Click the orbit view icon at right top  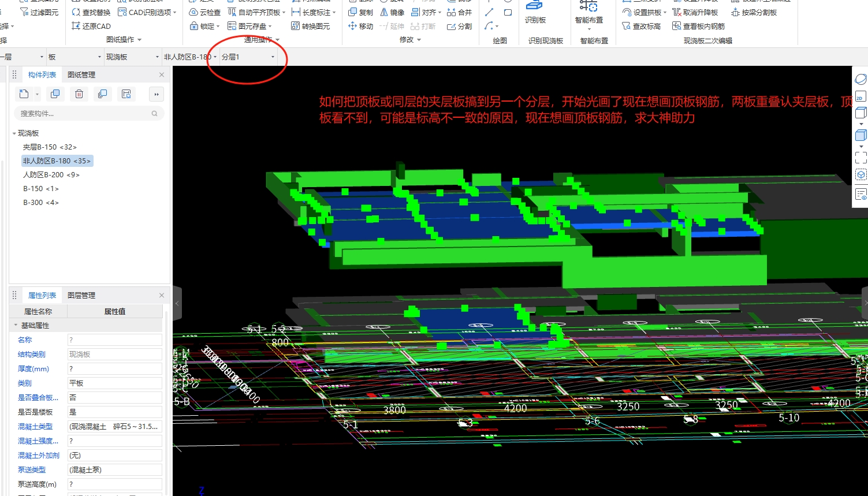(x=860, y=79)
